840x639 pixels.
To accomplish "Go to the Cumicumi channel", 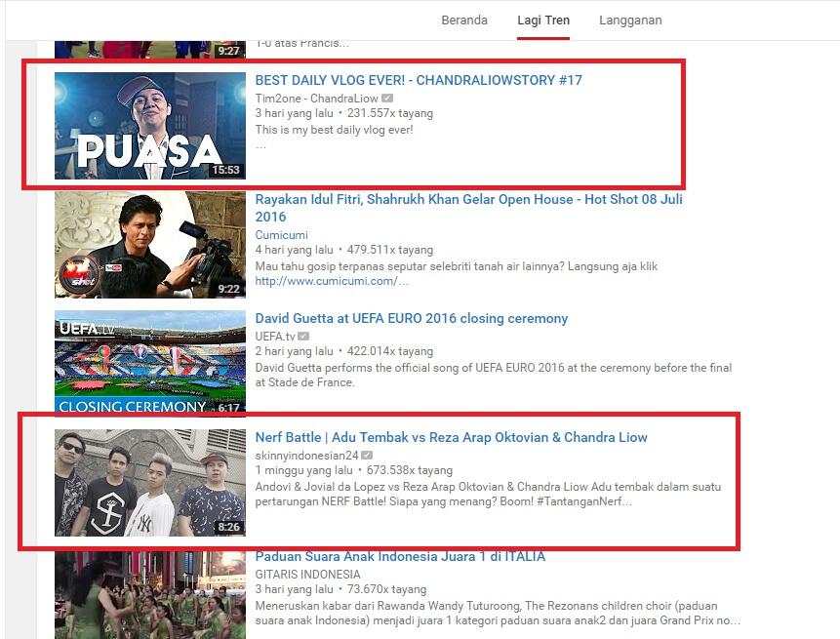I will point(281,235).
